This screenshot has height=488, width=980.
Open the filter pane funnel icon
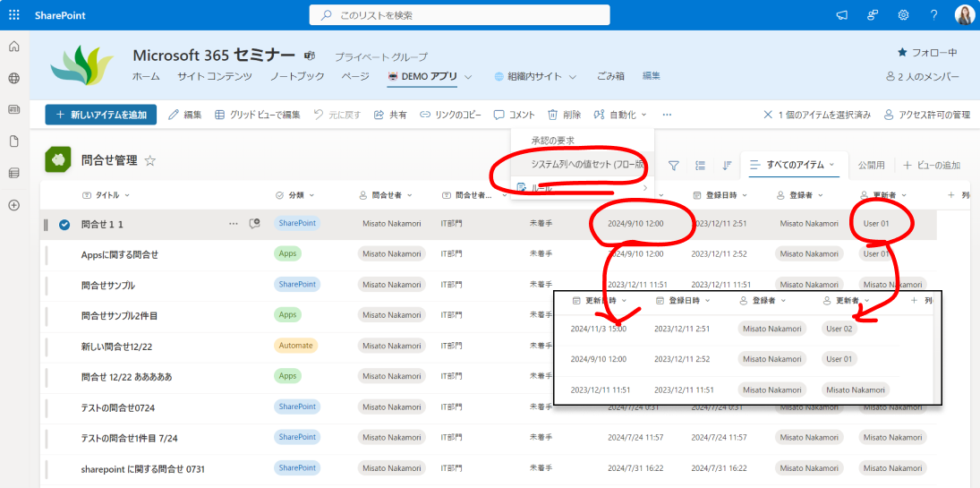pyautogui.click(x=674, y=165)
